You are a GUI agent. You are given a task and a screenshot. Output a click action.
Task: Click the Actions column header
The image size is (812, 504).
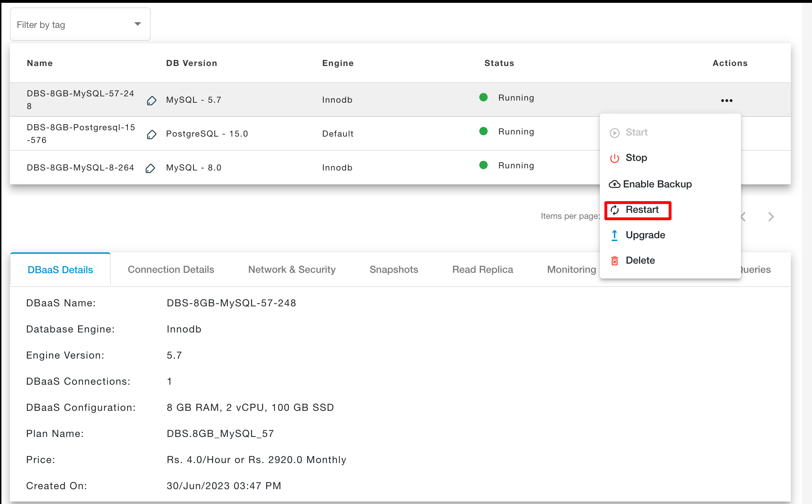[730, 63]
